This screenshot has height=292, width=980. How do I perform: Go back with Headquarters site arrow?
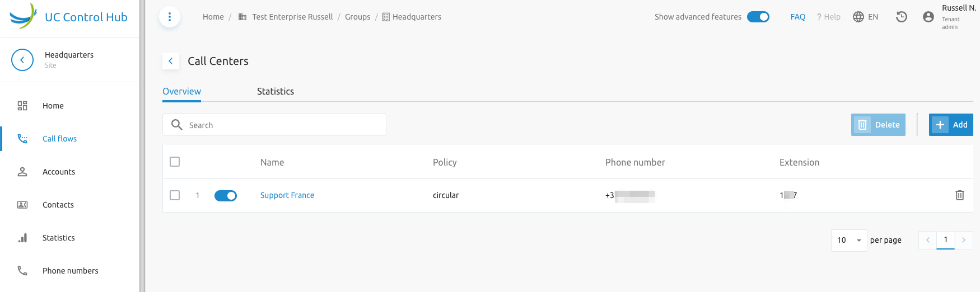pos(22,60)
